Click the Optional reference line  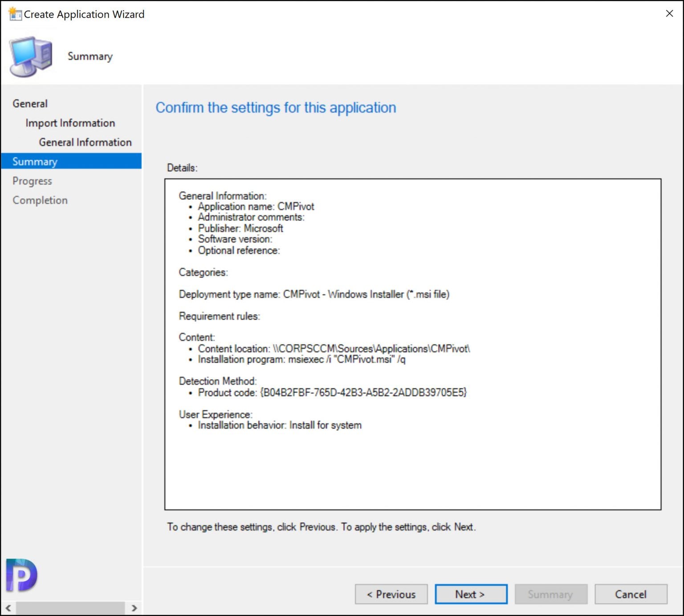[239, 251]
